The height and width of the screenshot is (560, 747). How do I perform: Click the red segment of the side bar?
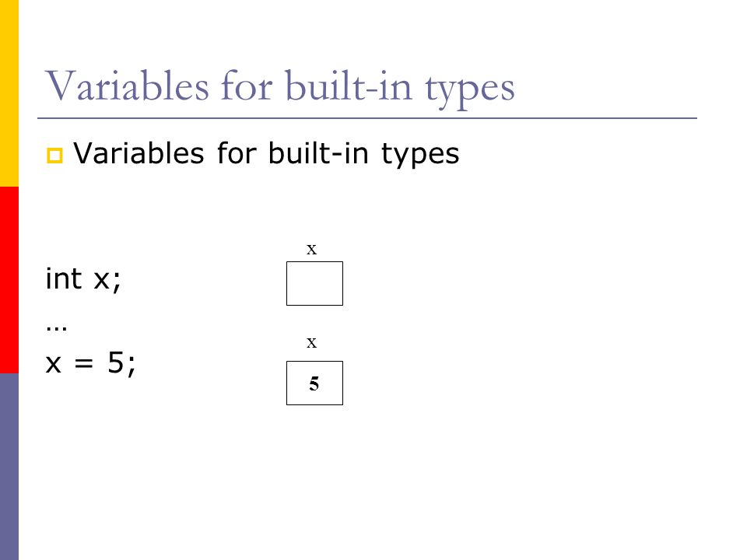tap(9, 280)
